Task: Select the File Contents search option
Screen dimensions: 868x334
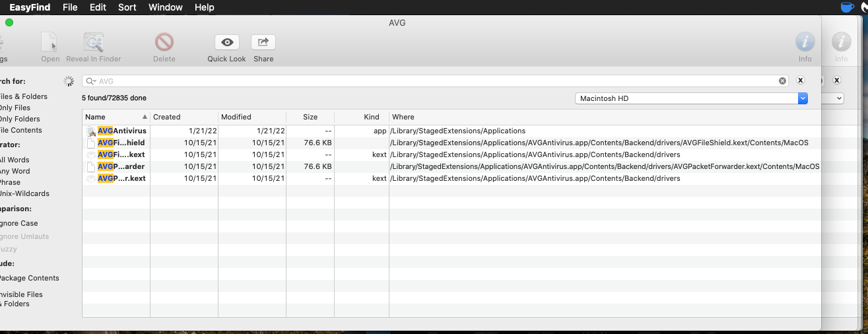Action: [21, 130]
